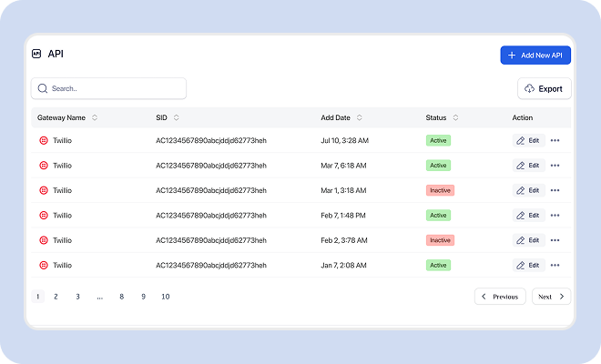Open more options for Mar 1 row

point(555,190)
